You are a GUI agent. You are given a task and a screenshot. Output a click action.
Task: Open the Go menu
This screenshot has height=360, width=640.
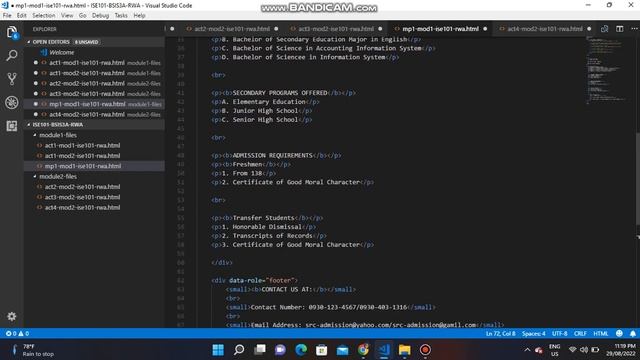tap(82, 16)
